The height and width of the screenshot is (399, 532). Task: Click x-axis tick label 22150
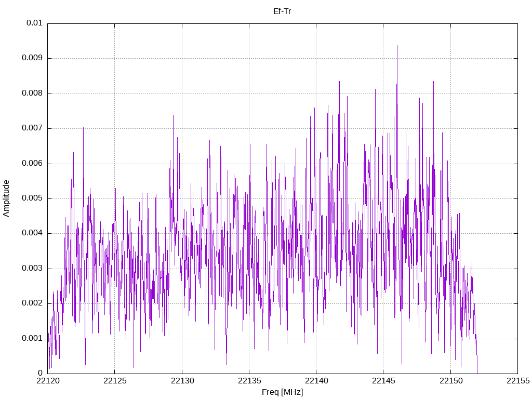coord(451,381)
